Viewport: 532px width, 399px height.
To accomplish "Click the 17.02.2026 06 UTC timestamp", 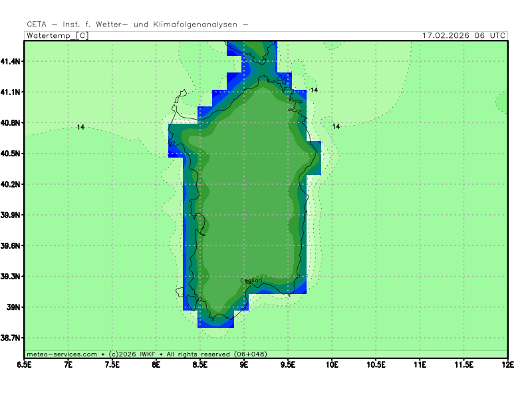I will point(464,35).
